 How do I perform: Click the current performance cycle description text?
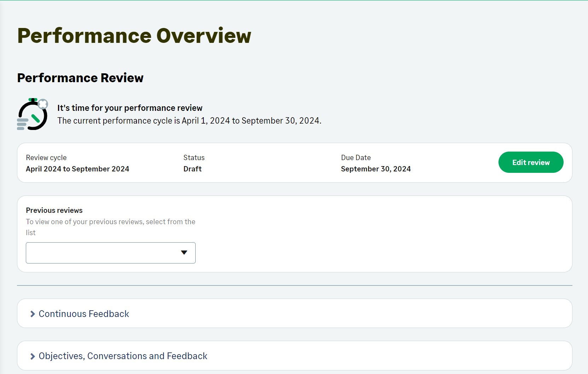coord(189,121)
